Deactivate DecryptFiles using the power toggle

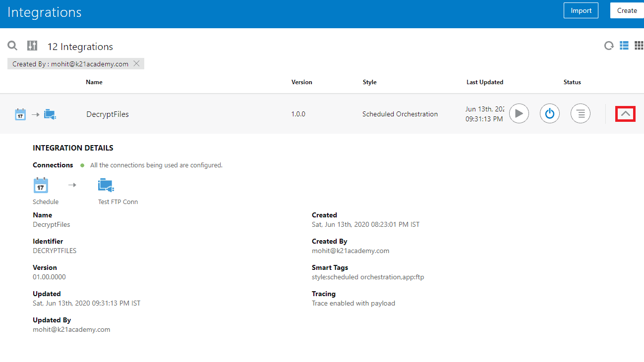[549, 113]
